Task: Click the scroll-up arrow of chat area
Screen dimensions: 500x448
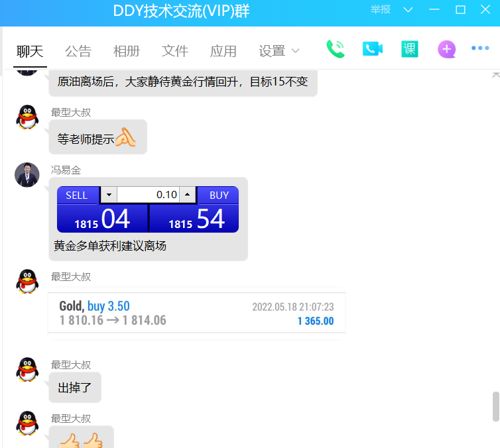Action: point(495,76)
